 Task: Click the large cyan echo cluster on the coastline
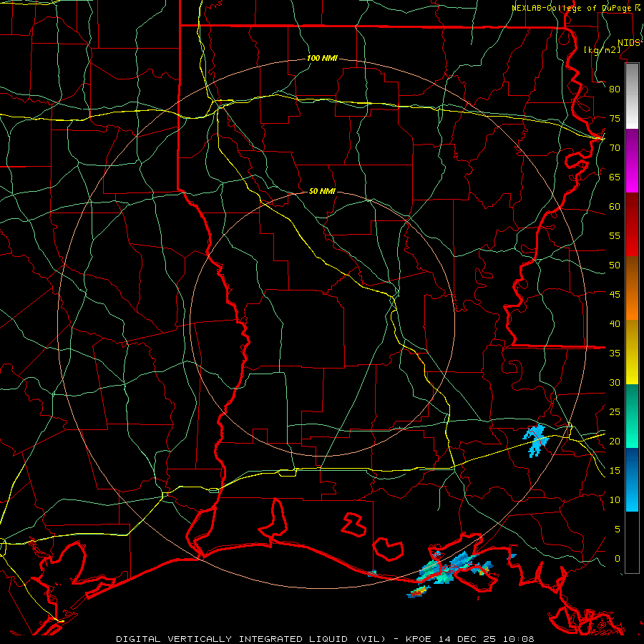pos(454,568)
